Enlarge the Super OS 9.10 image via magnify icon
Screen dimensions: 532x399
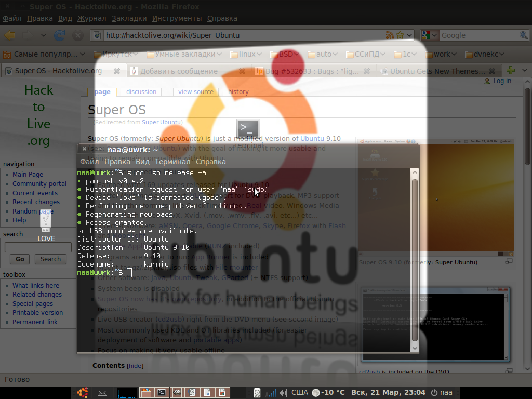pos(509,261)
